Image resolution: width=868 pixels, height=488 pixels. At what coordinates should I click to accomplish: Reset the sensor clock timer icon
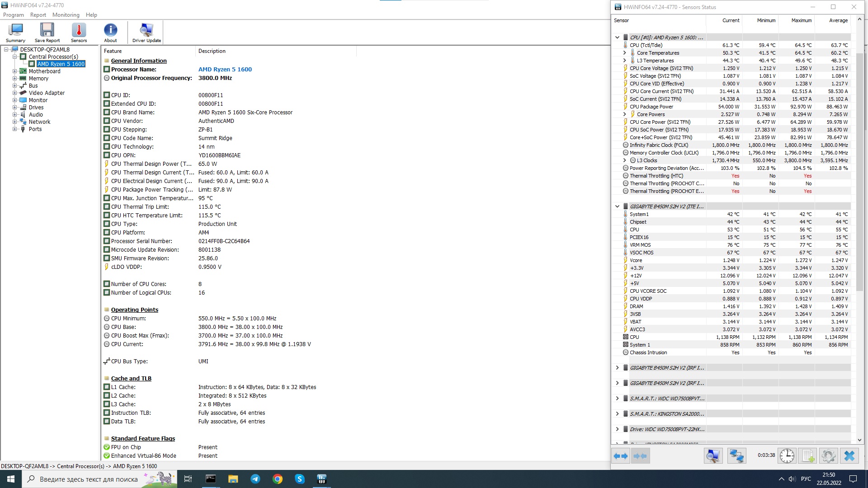pyautogui.click(x=787, y=456)
